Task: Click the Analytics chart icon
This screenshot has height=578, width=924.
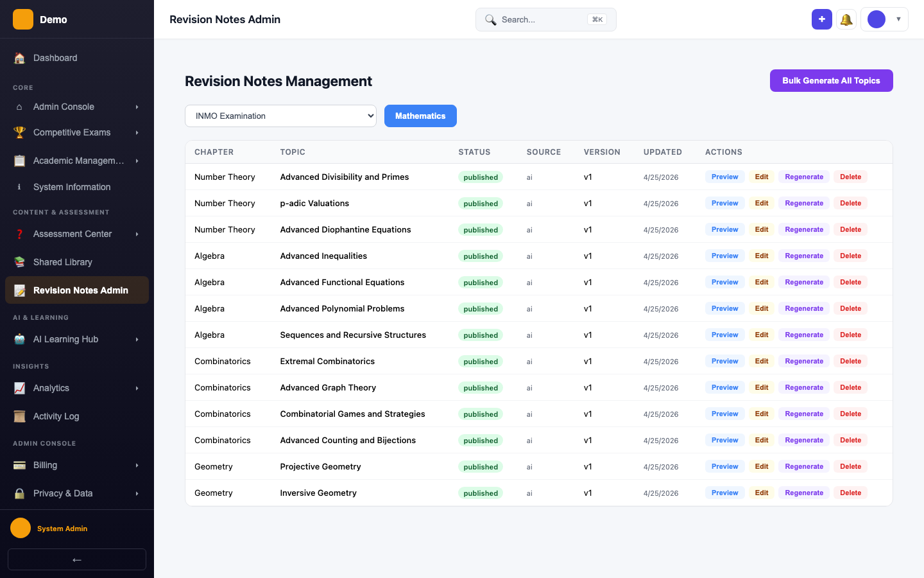Action: pos(20,388)
